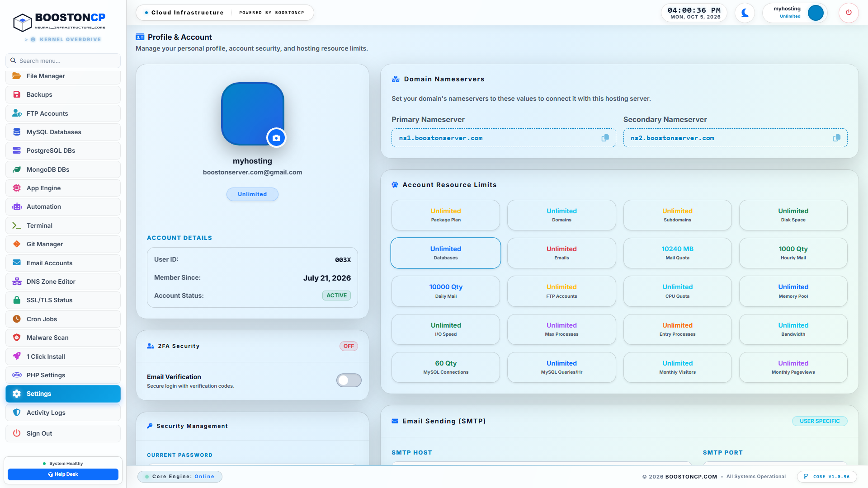Click the red power icon in header

(x=849, y=13)
